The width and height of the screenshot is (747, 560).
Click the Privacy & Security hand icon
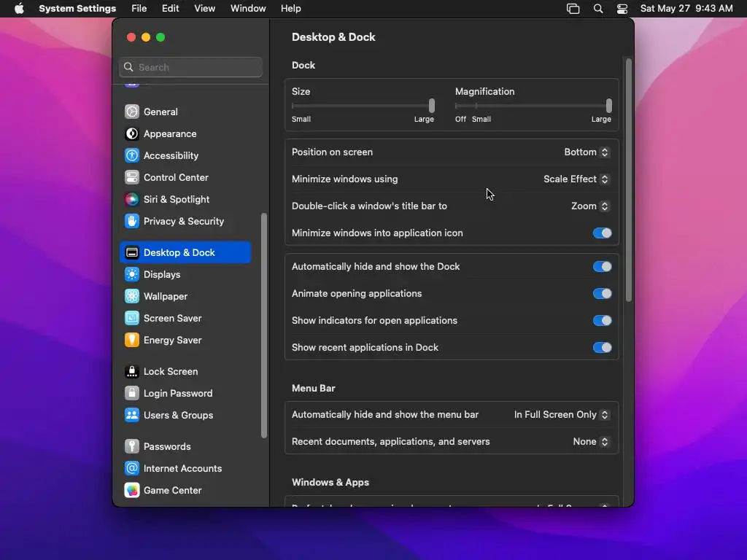pyautogui.click(x=132, y=221)
